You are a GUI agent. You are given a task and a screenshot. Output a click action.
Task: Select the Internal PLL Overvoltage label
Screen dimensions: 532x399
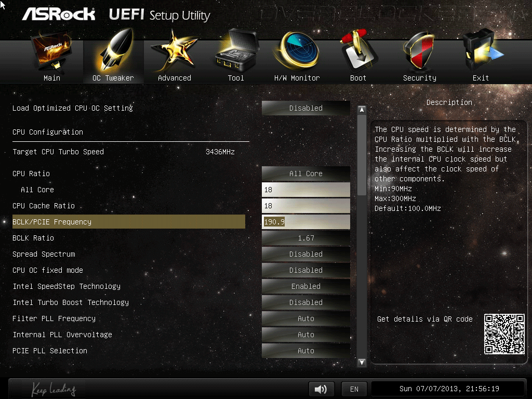click(x=62, y=335)
